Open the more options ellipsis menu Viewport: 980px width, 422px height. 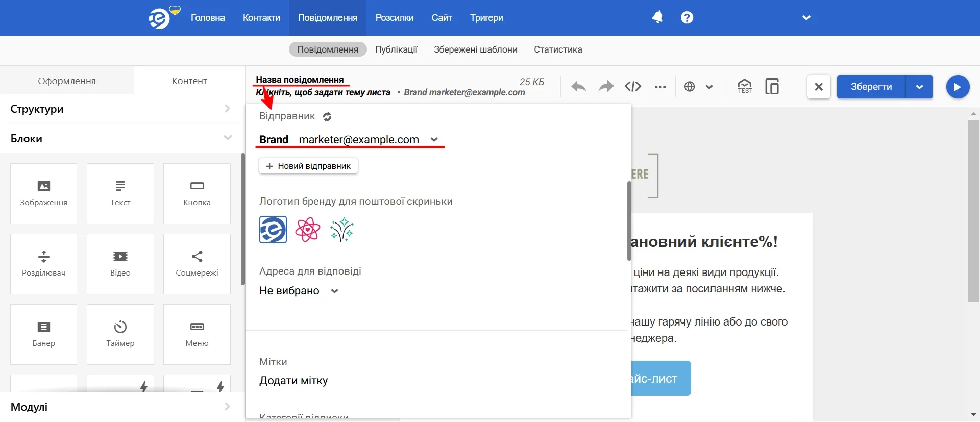point(660,87)
